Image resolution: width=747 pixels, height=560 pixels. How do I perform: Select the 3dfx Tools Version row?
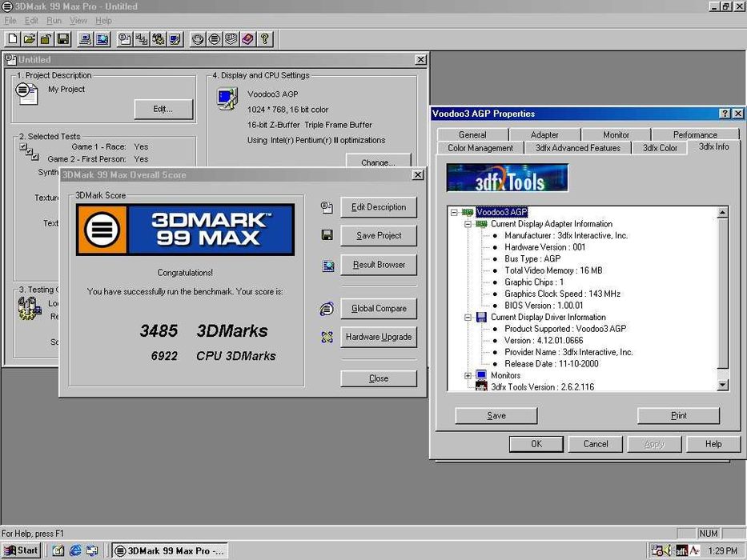pyautogui.click(x=543, y=386)
